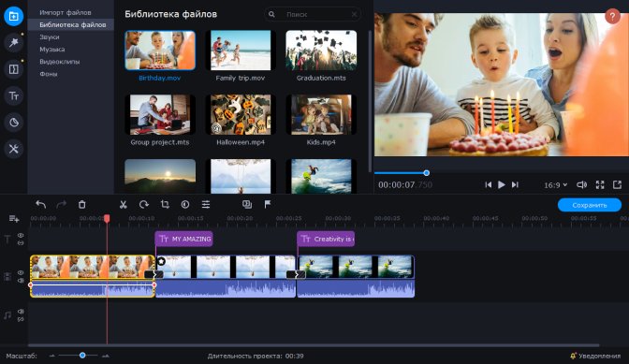Select the Family trip.mov thumbnail

click(241, 51)
